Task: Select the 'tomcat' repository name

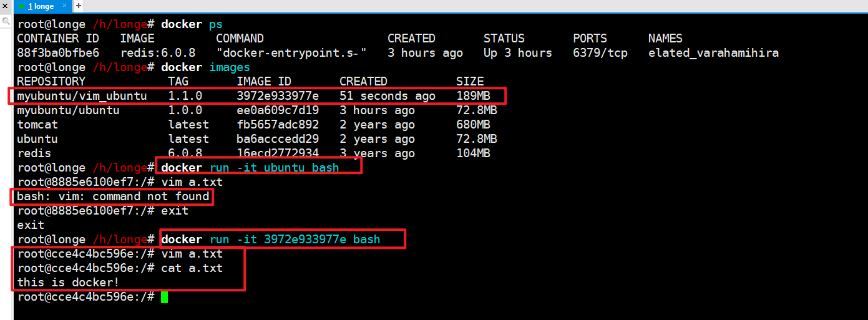Action: 37,125
